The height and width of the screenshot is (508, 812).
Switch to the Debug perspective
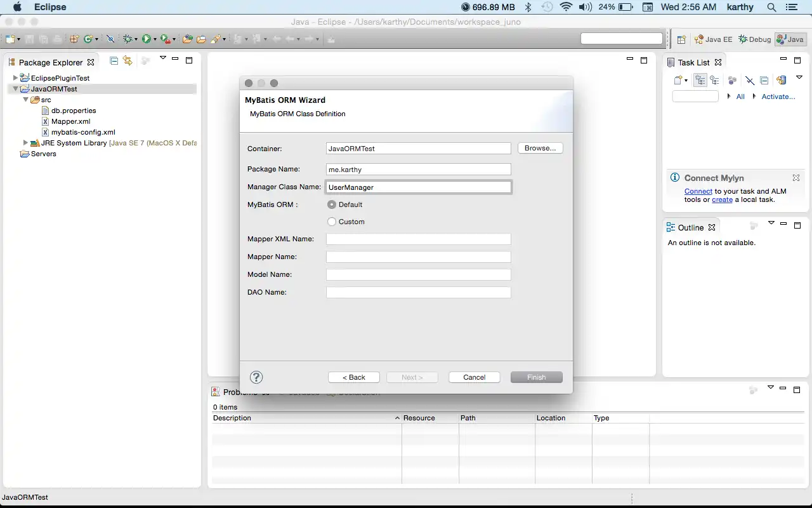(x=754, y=39)
